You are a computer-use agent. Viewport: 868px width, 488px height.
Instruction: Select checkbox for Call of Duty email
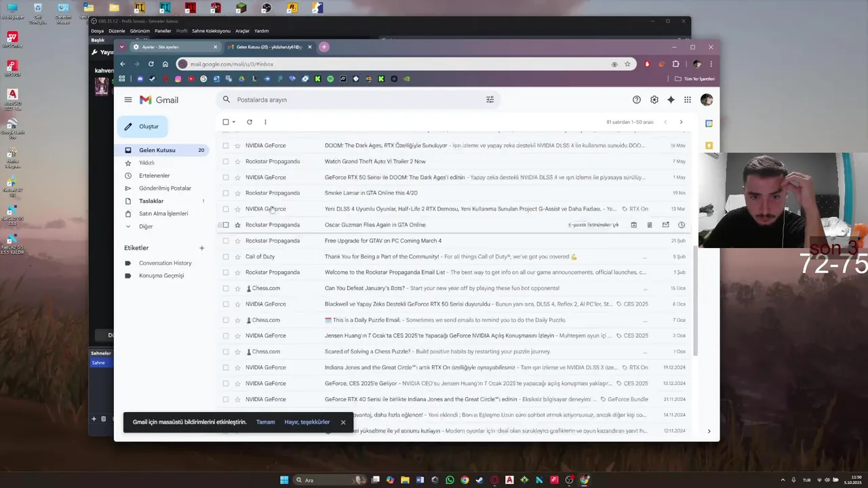point(226,257)
